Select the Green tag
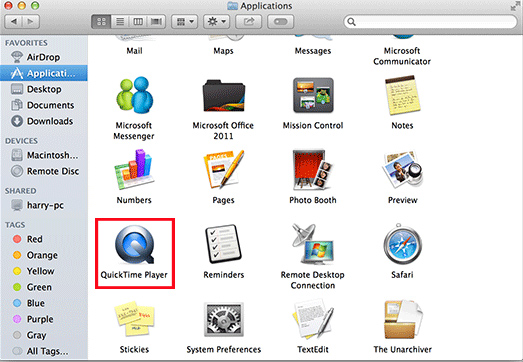523x362 pixels. pyautogui.click(x=44, y=287)
